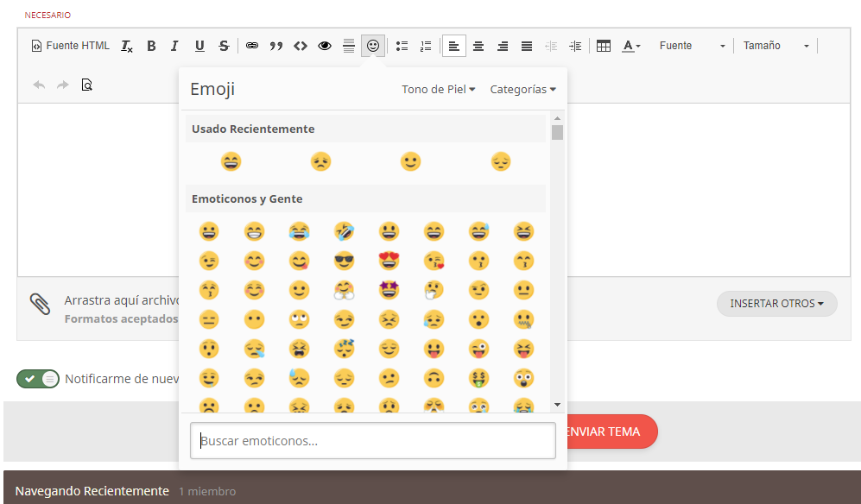Screen dimensions: 861x504
Task: Apply italic formatting
Action: (175, 46)
